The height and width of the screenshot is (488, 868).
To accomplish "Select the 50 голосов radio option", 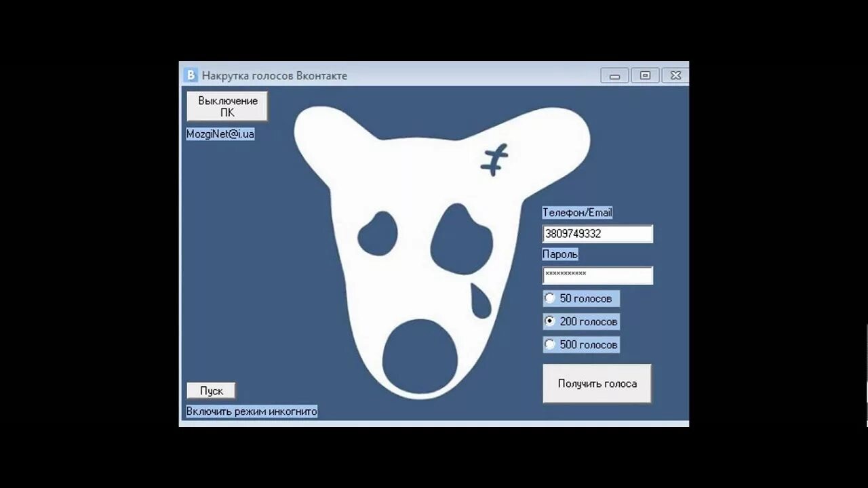I will pyautogui.click(x=581, y=298).
